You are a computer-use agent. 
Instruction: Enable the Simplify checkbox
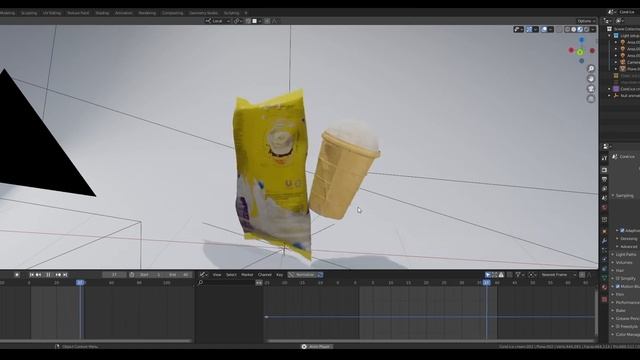pyautogui.click(x=618, y=278)
